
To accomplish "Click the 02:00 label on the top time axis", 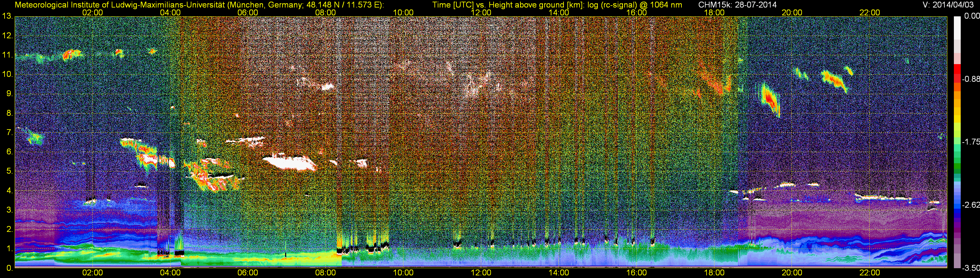I will (92, 12).
